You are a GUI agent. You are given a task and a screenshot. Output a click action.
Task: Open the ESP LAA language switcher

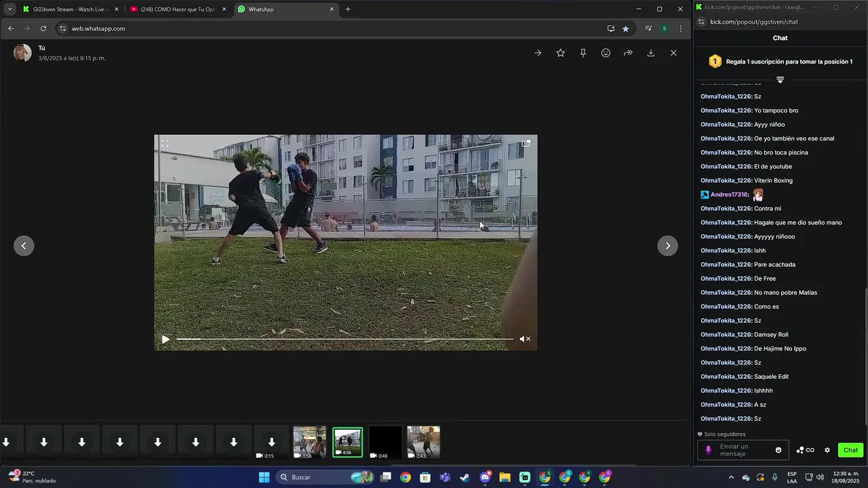[792, 477]
